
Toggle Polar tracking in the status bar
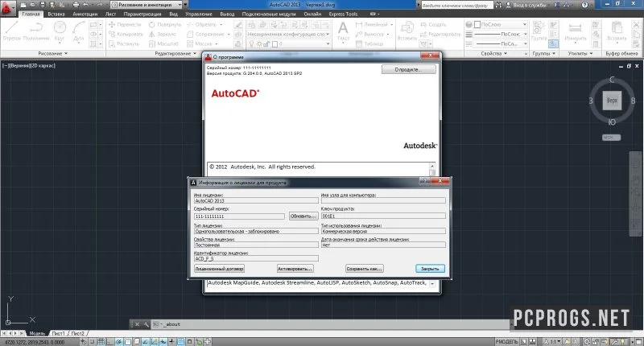click(x=118, y=341)
